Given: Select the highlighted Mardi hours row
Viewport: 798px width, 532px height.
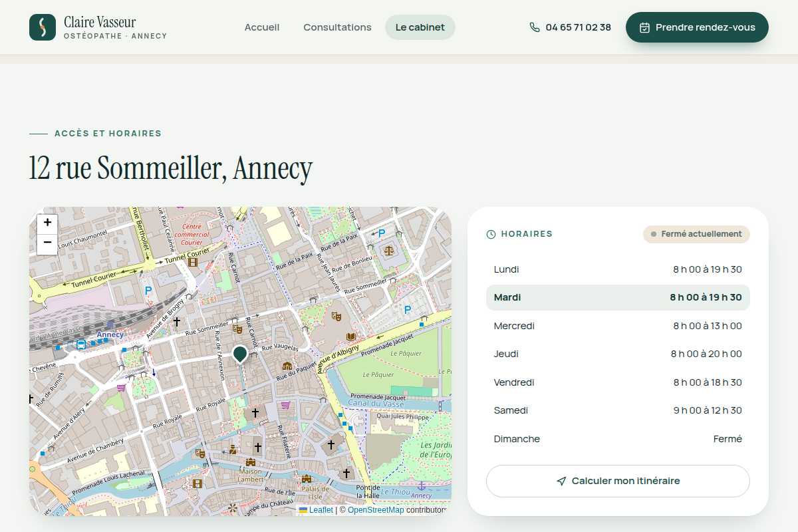Looking at the screenshot, I should coord(618,297).
